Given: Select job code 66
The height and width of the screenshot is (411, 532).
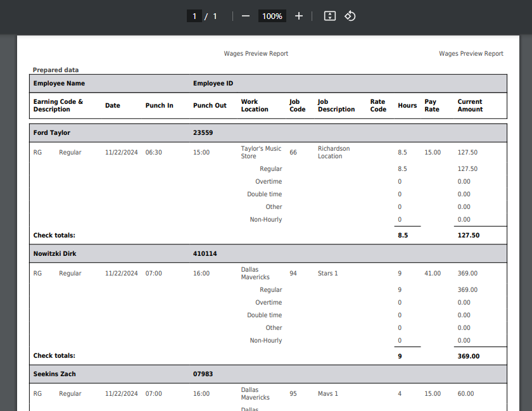Looking at the screenshot, I should 293,153.
